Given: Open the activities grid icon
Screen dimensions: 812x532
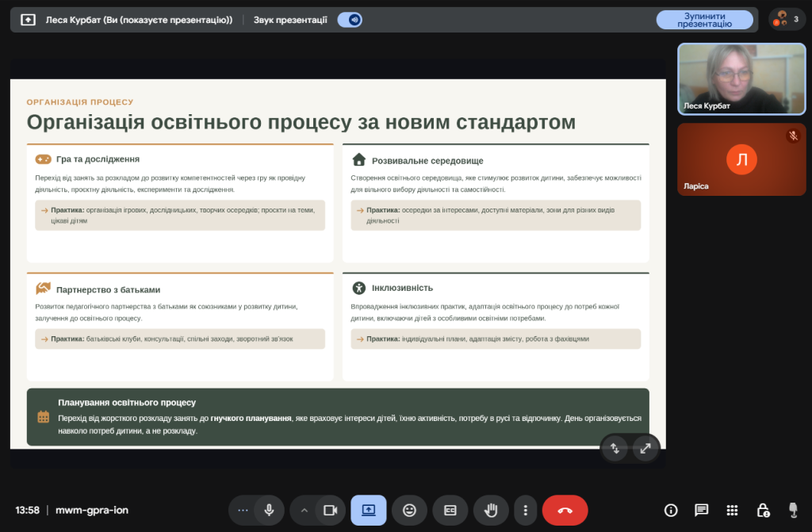Looking at the screenshot, I should (x=732, y=510).
